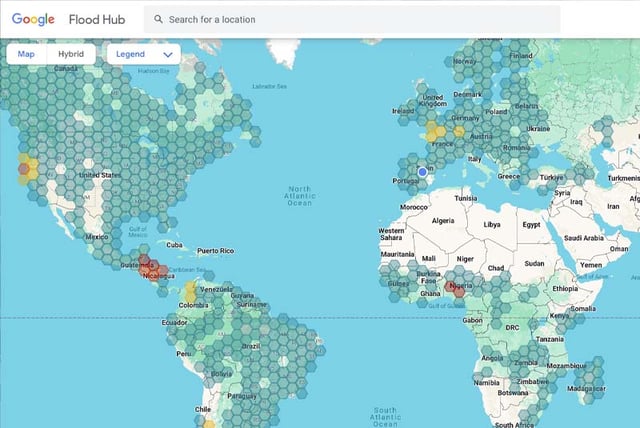Click the Cuba map label
Screen dimensions: 640x428
174,245
